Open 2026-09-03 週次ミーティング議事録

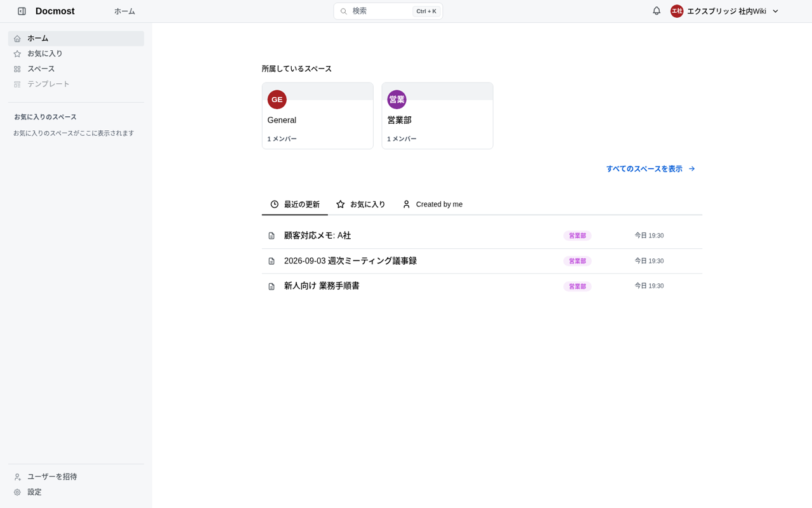(x=350, y=261)
